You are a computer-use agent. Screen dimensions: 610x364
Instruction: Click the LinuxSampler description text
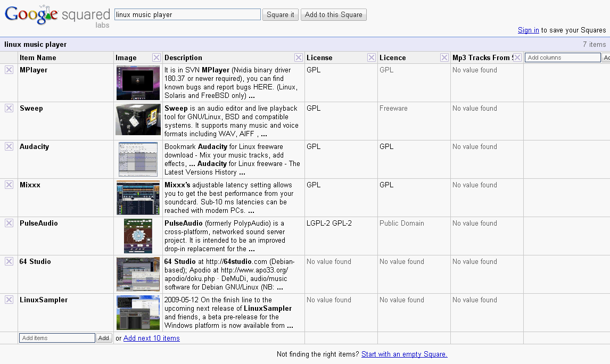pyautogui.click(x=229, y=313)
